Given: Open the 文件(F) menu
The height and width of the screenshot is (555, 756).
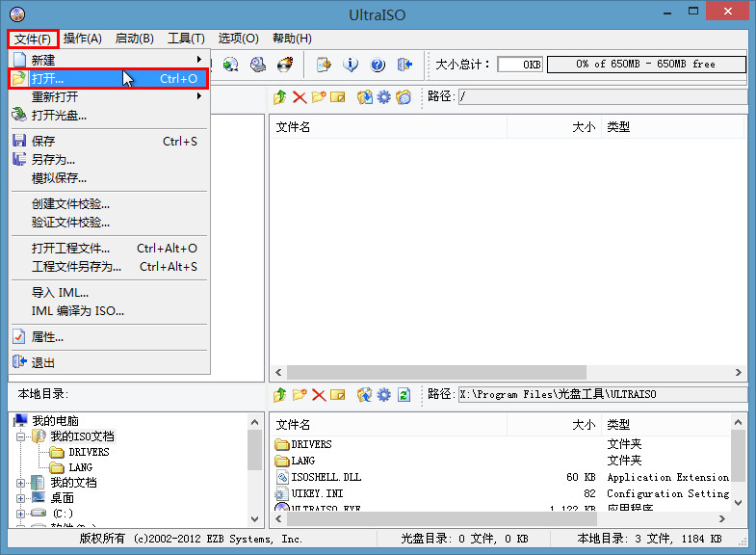Looking at the screenshot, I should [x=33, y=39].
